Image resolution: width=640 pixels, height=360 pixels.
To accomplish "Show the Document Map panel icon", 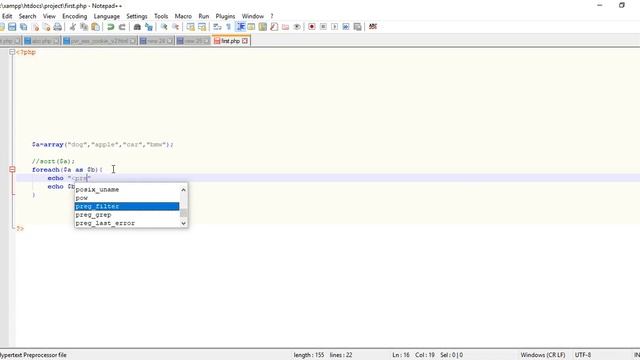I will coord(263,27).
